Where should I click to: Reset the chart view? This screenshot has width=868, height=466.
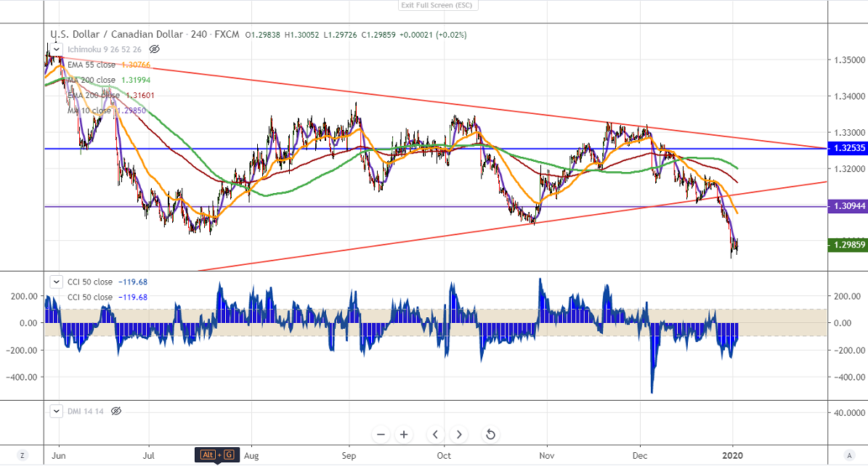(x=490, y=435)
